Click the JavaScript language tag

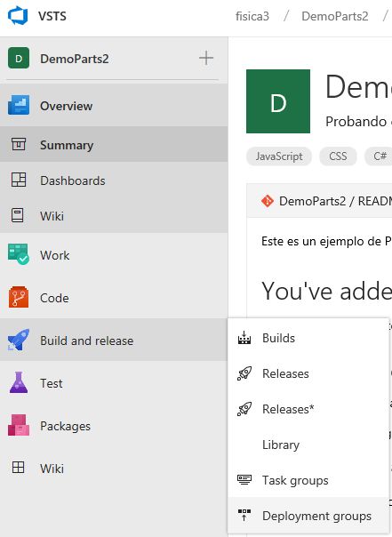pos(279,156)
